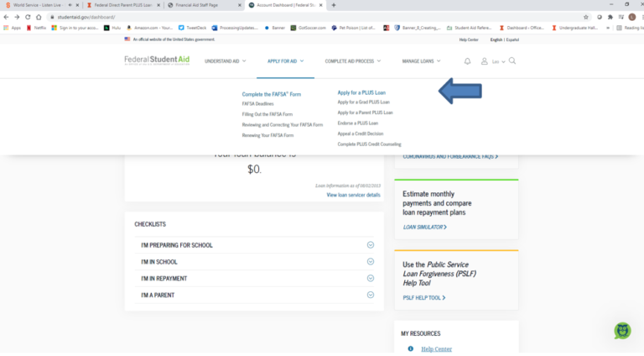Open the Banner bookmark
644x356 pixels.
coord(275,28)
